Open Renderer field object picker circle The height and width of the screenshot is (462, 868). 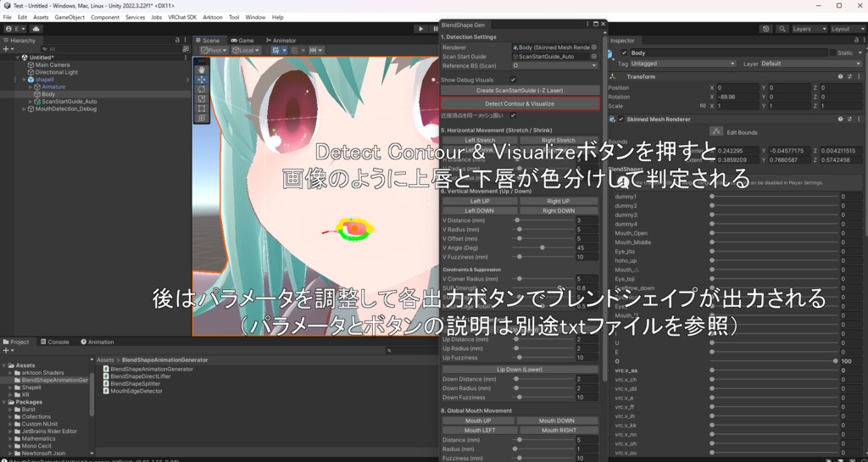coord(594,47)
